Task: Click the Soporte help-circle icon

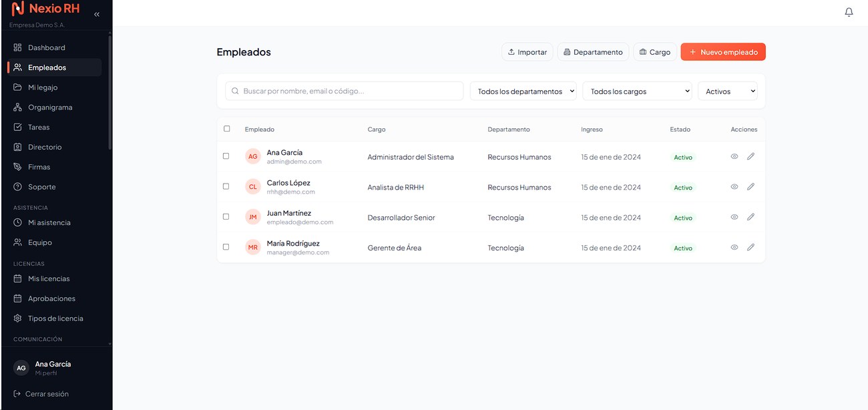Action: (x=18, y=187)
